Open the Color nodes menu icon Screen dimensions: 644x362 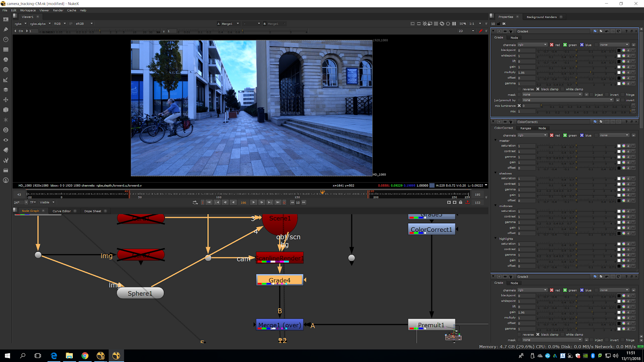pyautogui.click(x=6, y=60)
